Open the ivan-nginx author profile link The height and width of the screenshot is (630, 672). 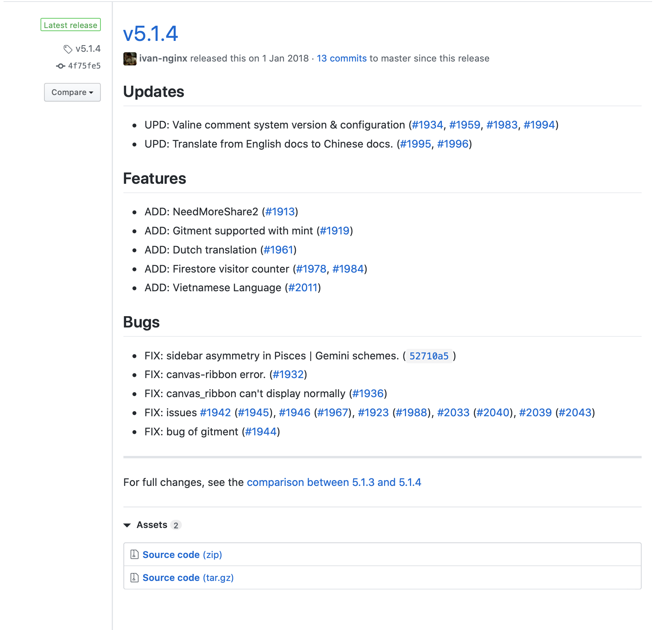163,58
